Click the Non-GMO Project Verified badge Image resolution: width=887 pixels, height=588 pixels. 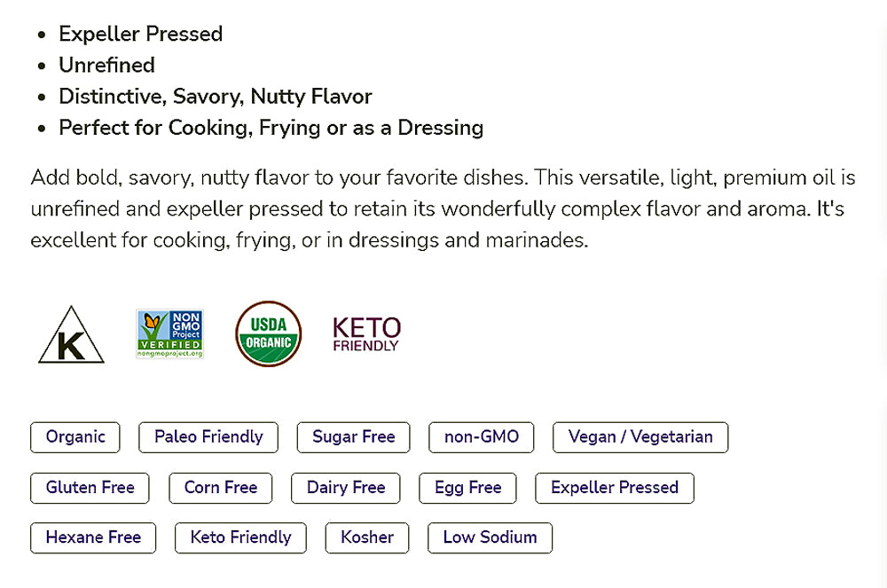pyautogui.click(x=169, y=333)
